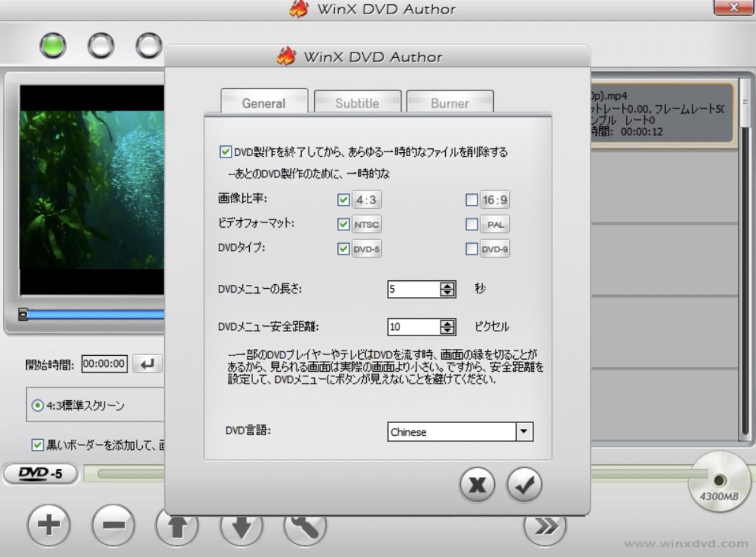This screenshot has width=756, height=557.
Task: Check the NTSC video format checkbox
Action: tap(343, 224)
